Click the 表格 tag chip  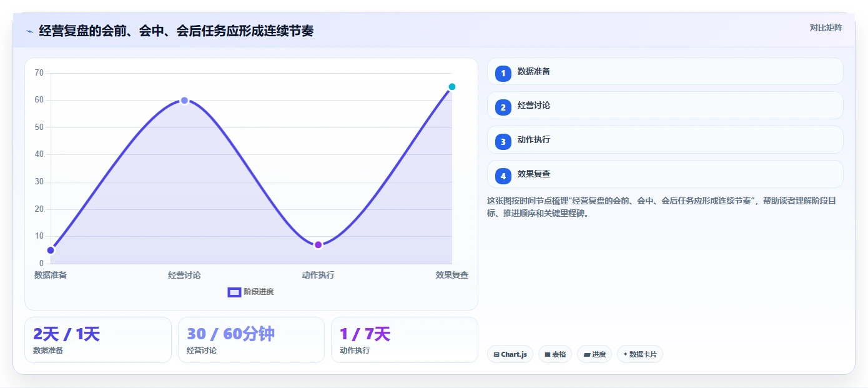click(x=555, y=354)
